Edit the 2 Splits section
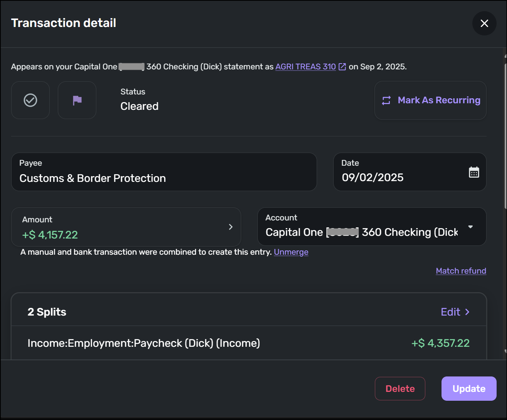 click(x=450, y=312)
